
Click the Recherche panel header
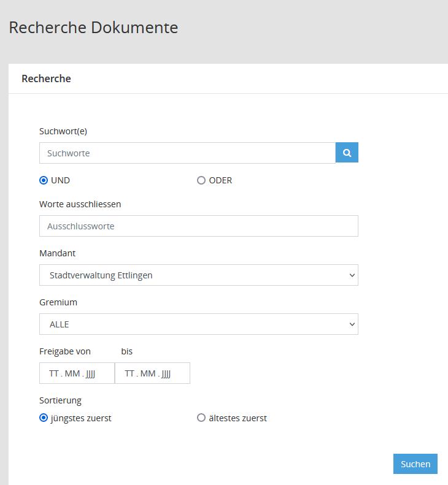[46, 78]
